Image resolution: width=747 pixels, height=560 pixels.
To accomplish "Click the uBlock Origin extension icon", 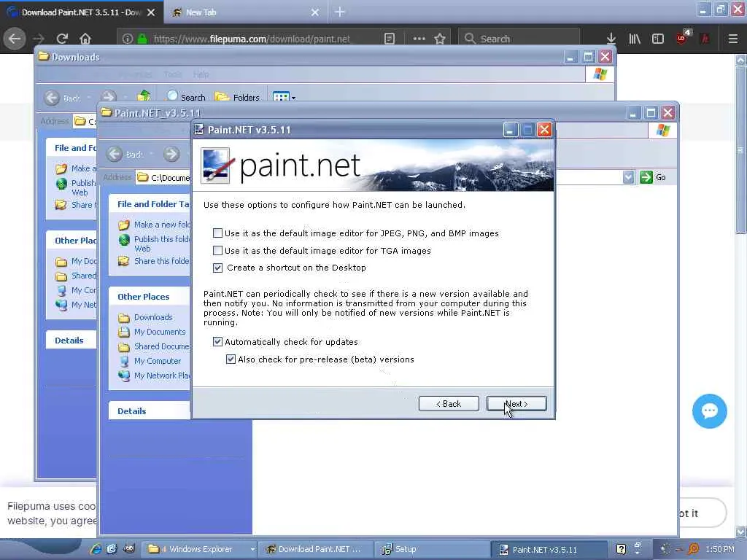I will (x=682, y=38).
